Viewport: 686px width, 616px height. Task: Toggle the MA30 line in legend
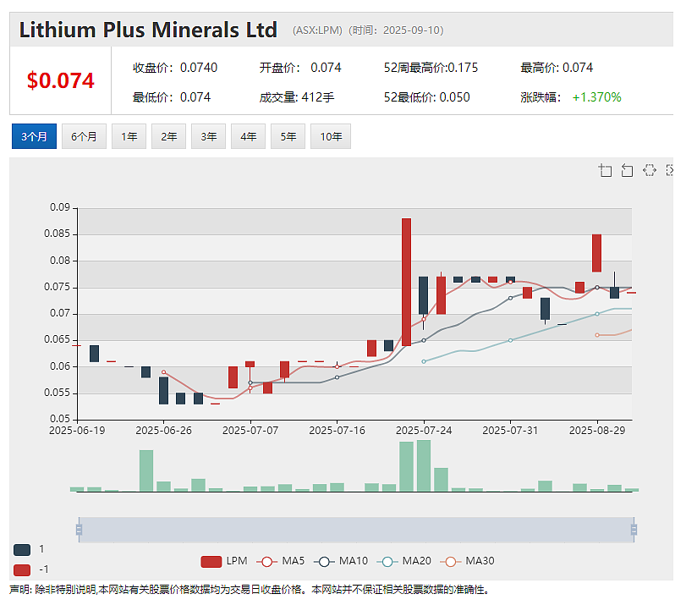click(x=467, y=561)
